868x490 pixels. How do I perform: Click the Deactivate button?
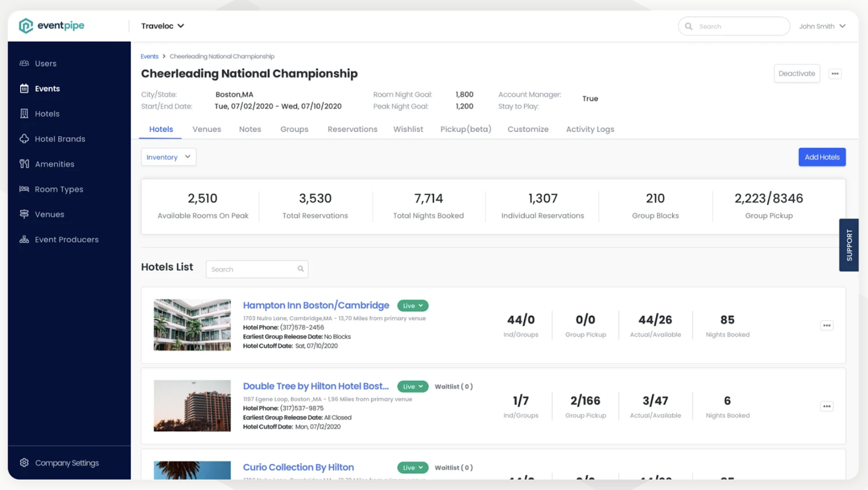796,74
